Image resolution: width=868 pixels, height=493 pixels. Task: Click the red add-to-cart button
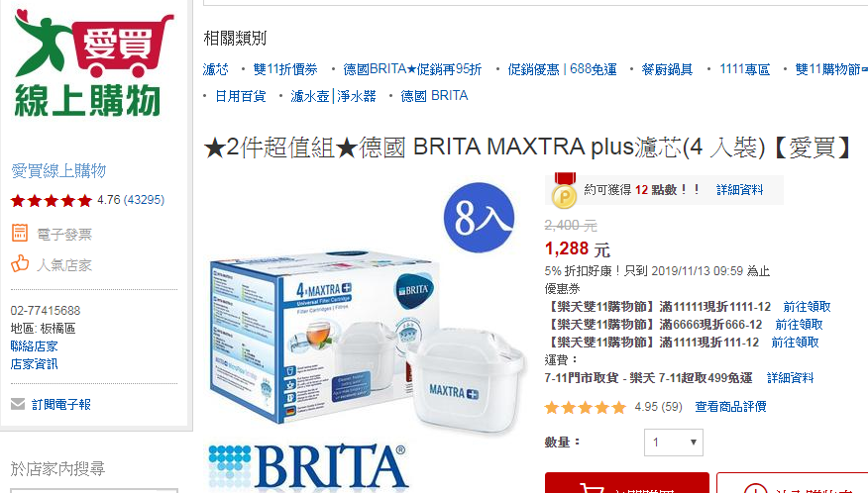pos(626,483)
